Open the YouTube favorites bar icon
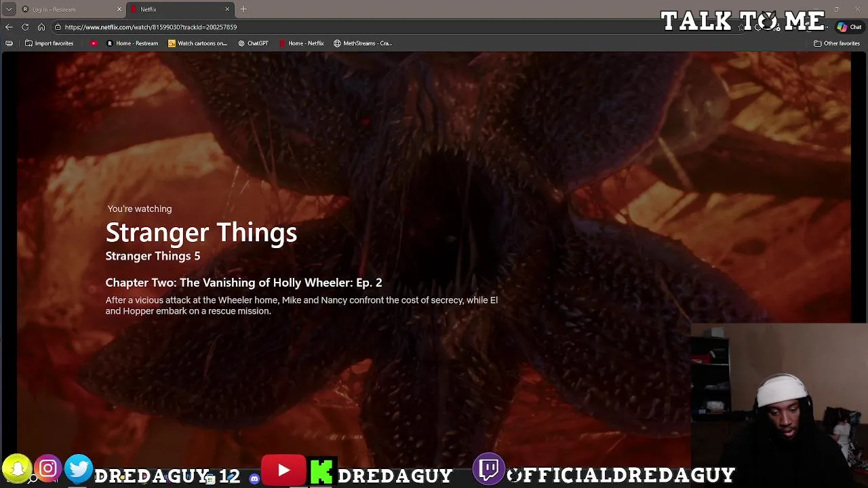868x488 pixels. point(94,43)
